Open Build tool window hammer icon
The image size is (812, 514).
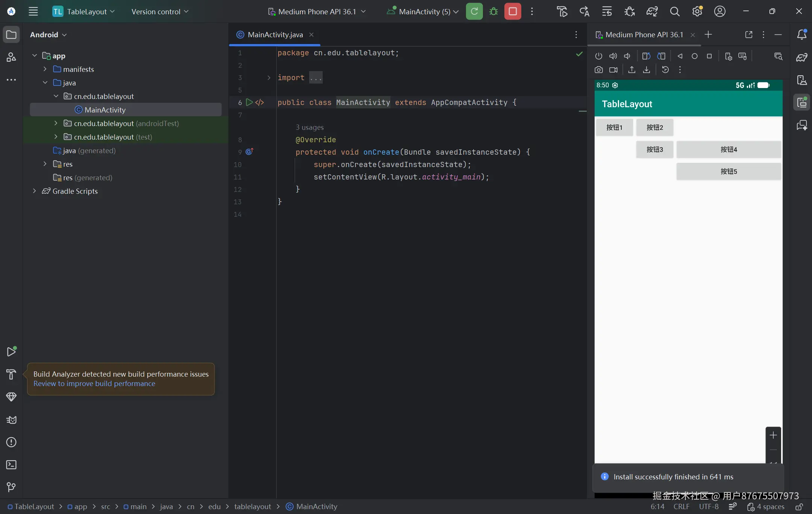pyautogui.click(x=11, y=374)
